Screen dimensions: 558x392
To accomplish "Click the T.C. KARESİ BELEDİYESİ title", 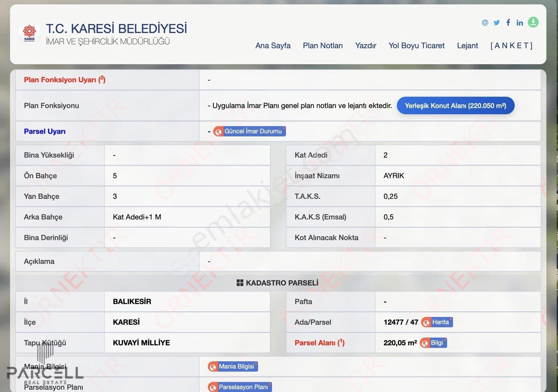I will point(116,29).
